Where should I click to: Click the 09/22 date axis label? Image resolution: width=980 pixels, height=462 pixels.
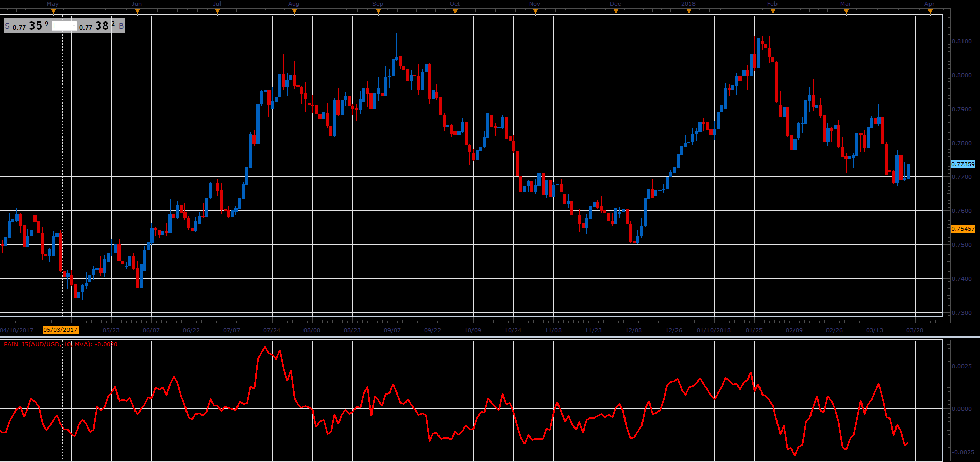[x=432, y=330]
